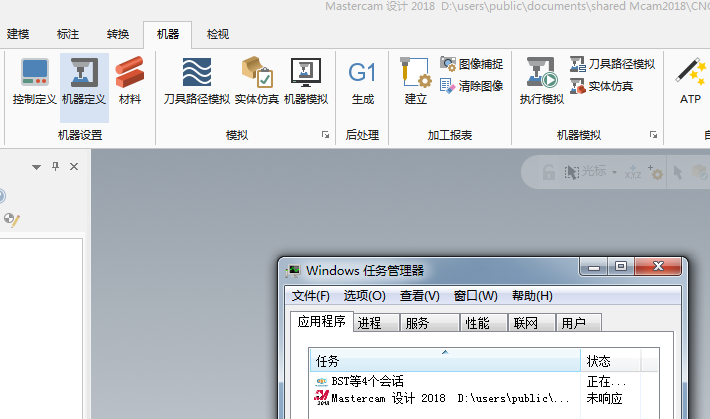710x419 pixels.
Task: Open the 材料 material settings
Action: tap(130, 82)
